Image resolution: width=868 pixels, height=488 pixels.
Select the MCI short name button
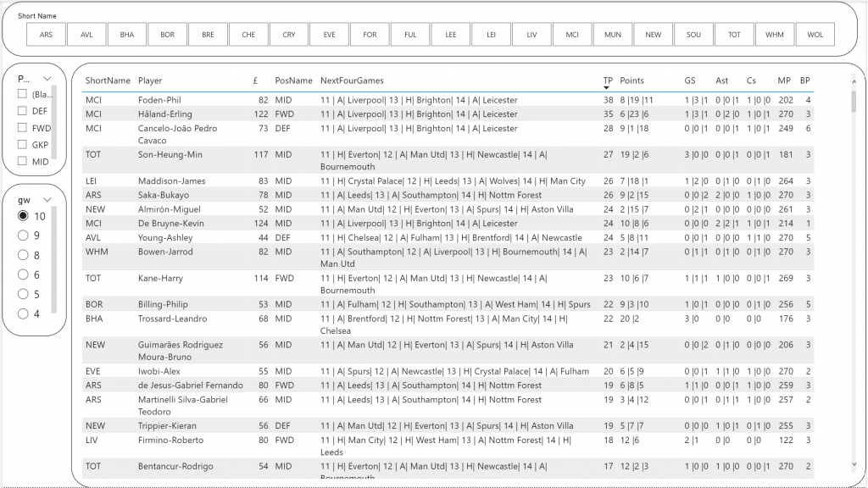[572, 35]
